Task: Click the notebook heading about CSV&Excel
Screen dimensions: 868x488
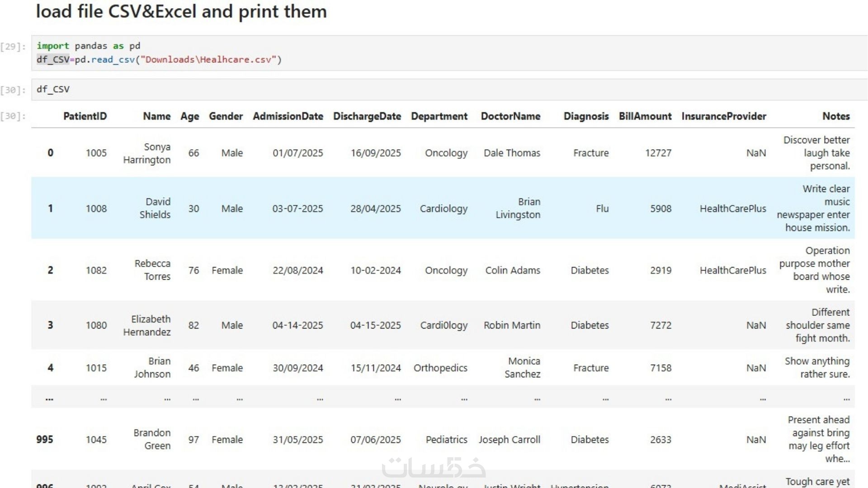Action: [181, 11]
